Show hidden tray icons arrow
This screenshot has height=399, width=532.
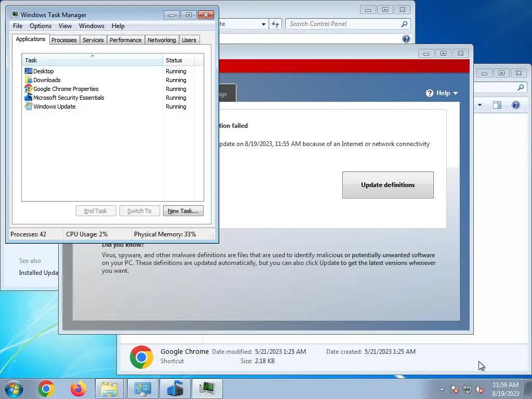point(442,389)
